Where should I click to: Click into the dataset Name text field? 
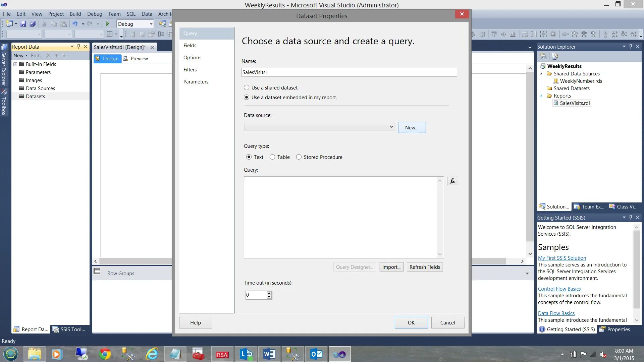coord(349,72)
